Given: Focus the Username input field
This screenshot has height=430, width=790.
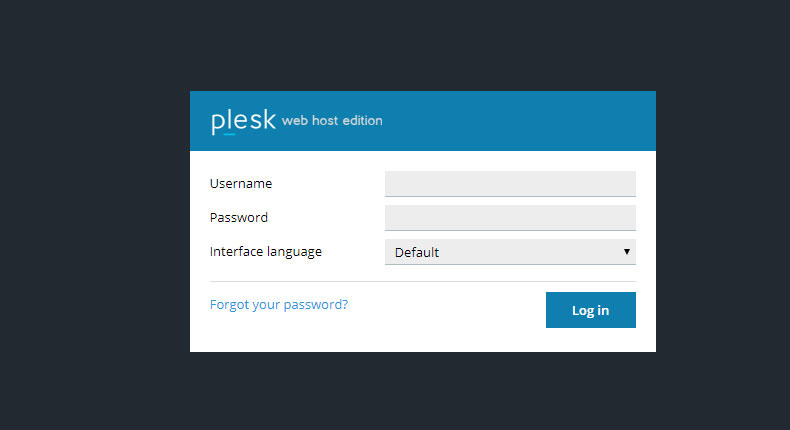Looking at the screenshot, I should pos(510,184).
